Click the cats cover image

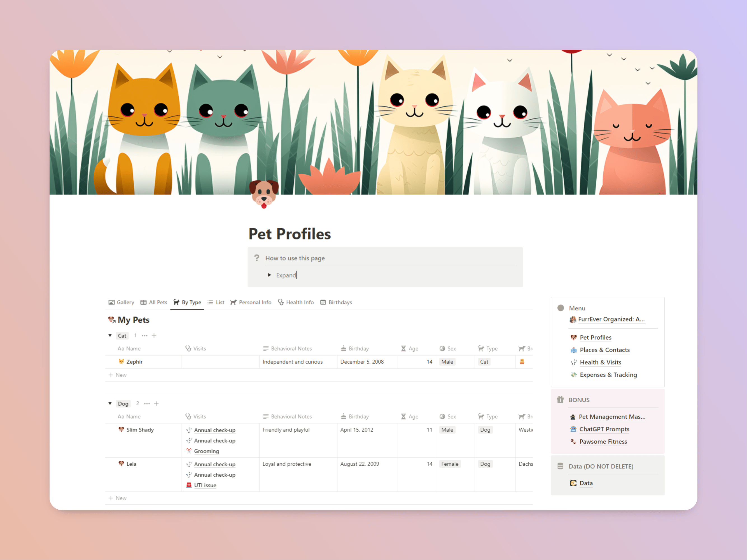(373, 122)
